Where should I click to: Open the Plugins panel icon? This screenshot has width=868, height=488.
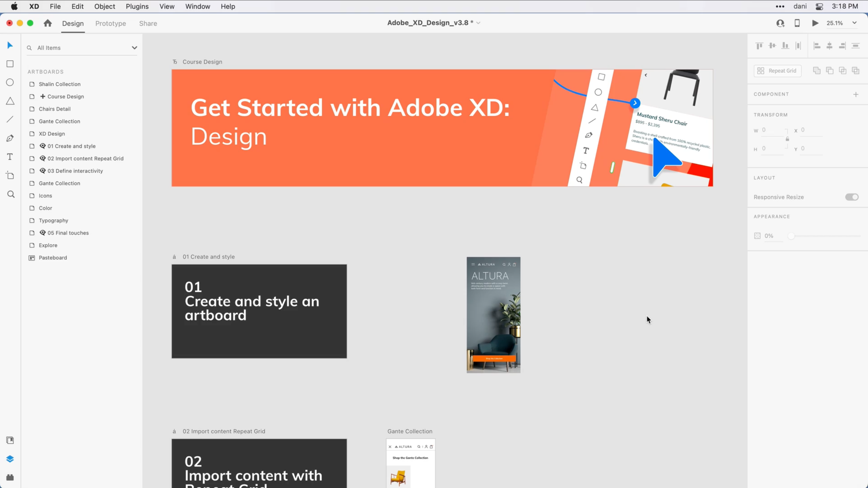point(10,477)
